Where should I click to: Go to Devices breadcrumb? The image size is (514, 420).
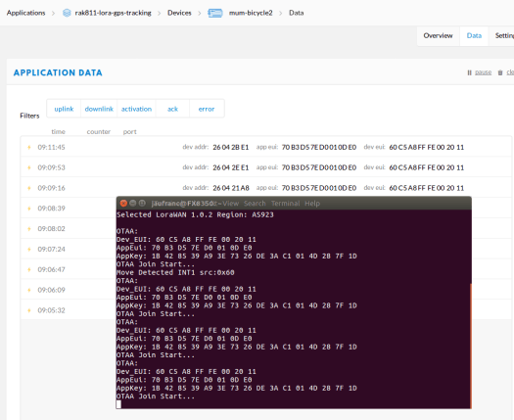179,13
